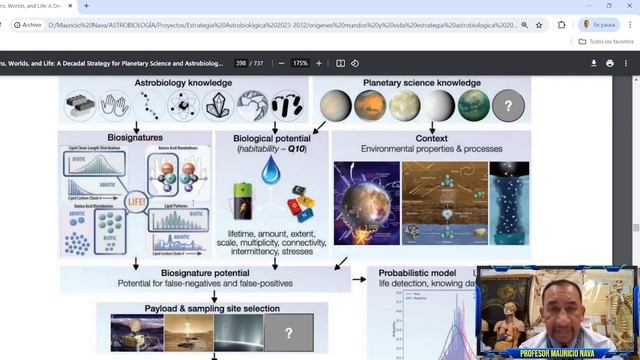The width and height of the screenshot is (640, 360).
Task: Click the planet magnetosphere context image
Action: coord(367,203)
